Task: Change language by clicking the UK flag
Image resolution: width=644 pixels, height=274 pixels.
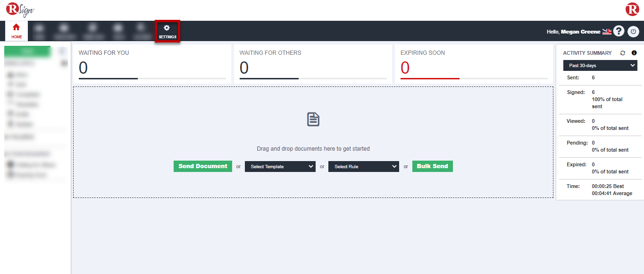Action: (607, 31)
